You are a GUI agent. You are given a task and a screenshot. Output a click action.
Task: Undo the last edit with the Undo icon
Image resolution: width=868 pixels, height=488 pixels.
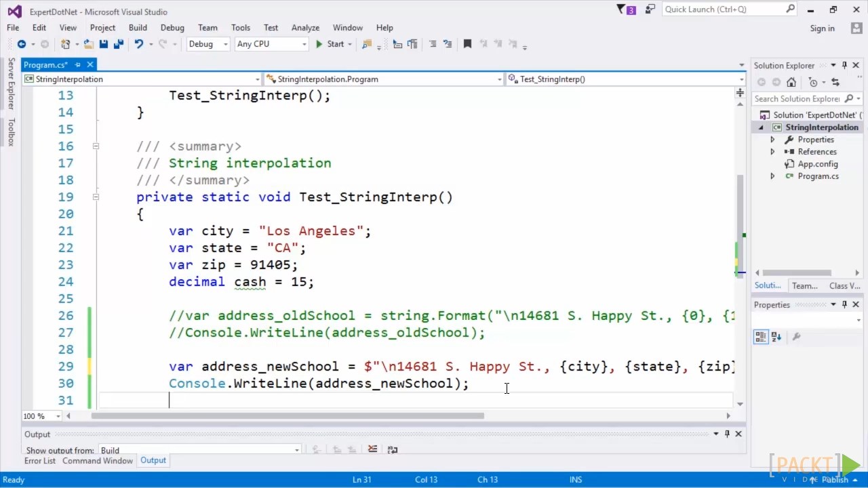point(138,44)
